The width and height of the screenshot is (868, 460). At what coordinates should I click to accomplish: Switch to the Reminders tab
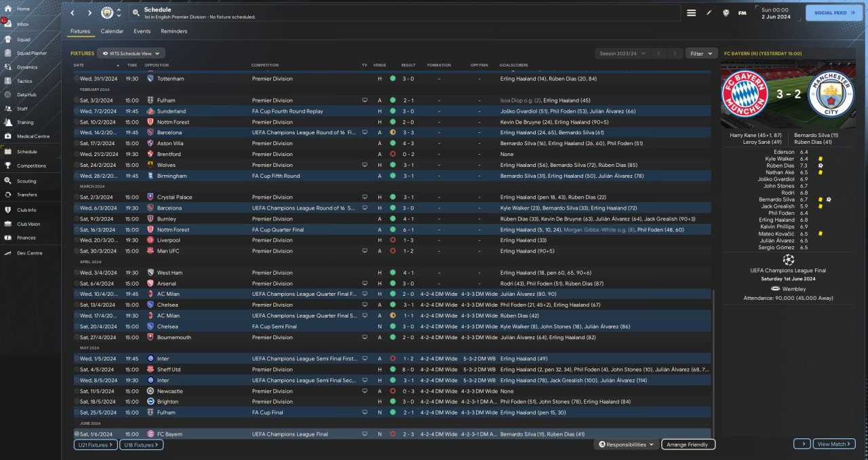[x=174, y=31]
